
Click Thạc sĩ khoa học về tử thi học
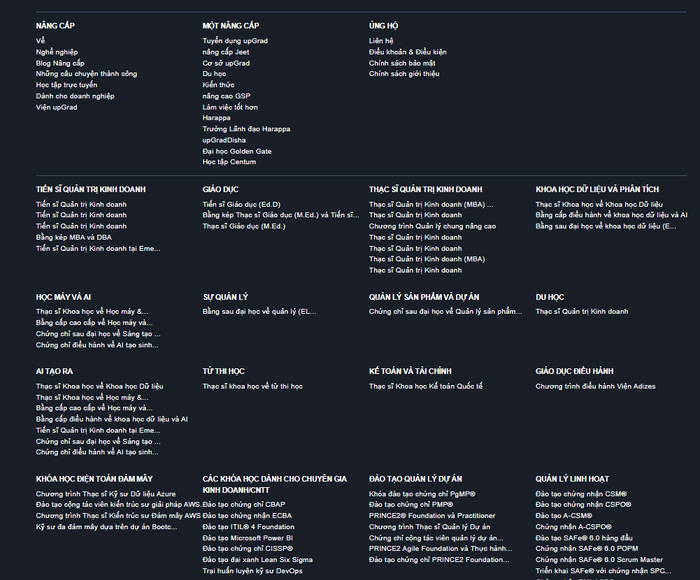pyautogui.click(x=252, y=386)
